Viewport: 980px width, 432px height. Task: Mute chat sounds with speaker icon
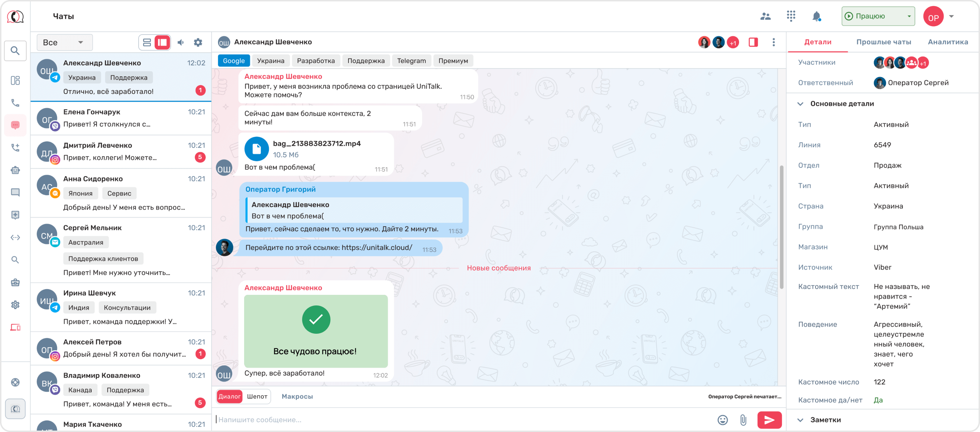(181, 42)
